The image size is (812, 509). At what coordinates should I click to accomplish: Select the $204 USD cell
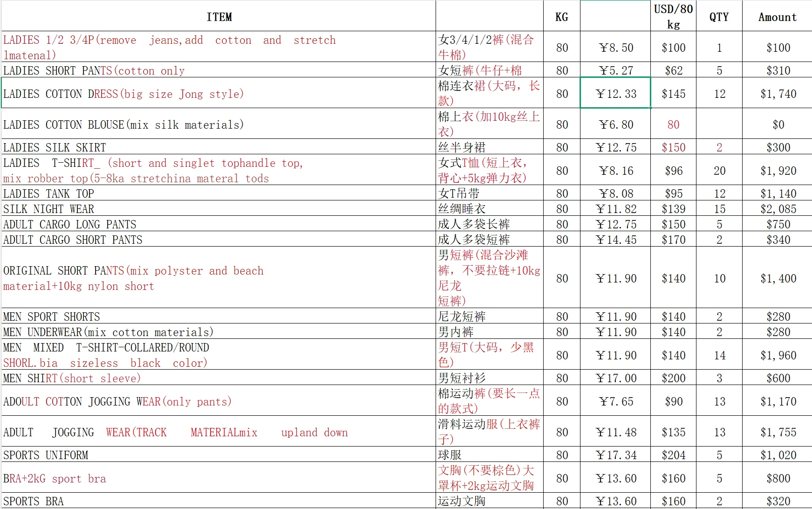pyautogui.click(x=673, y=454)
